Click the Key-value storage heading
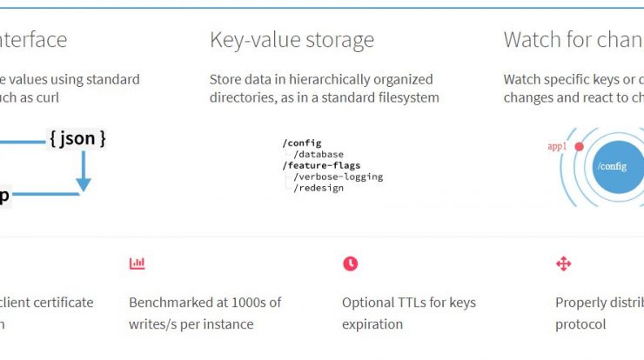Viewport: 644px width, 360px height. point(292,40)
